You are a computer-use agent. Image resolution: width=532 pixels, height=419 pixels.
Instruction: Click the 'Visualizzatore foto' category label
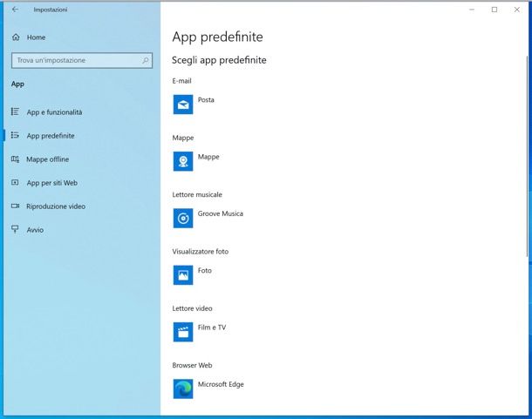coord(201,252)
